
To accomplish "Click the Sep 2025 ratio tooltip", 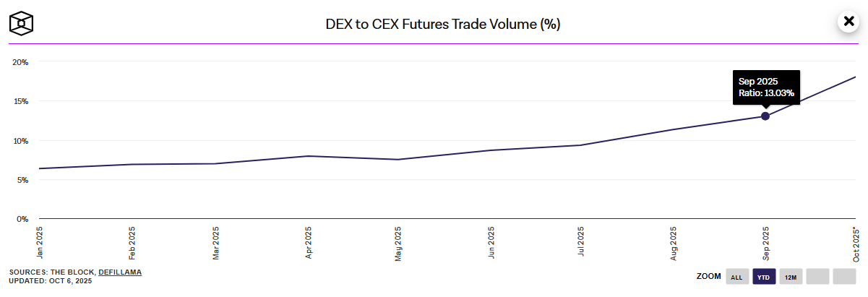I will (x=766, y=87).
